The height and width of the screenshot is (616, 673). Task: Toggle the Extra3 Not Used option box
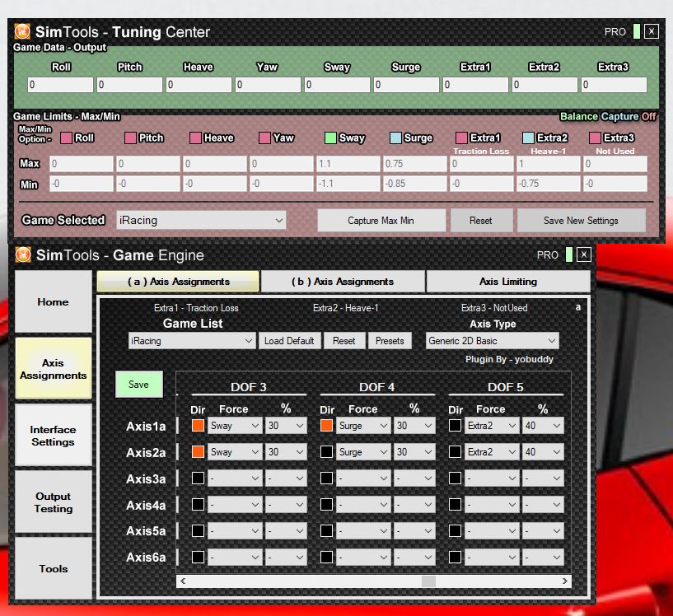(x=595, y=138)
